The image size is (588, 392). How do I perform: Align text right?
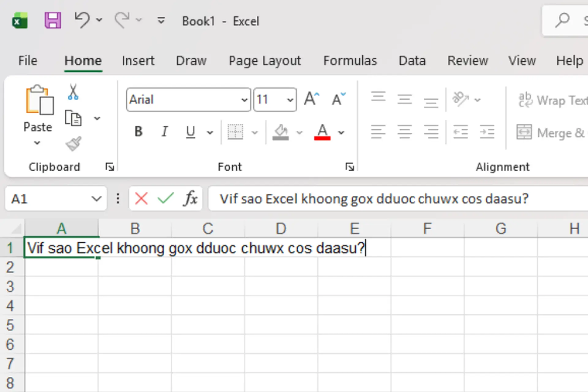pyautogui.click(x=431, y=132)
